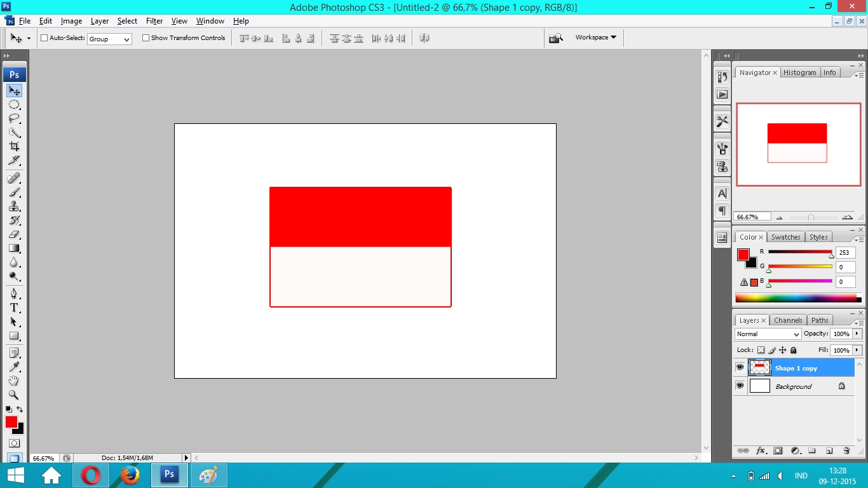Toggle Lock all
The width and height of the screenshot is (868, 488).
point(793,350)
